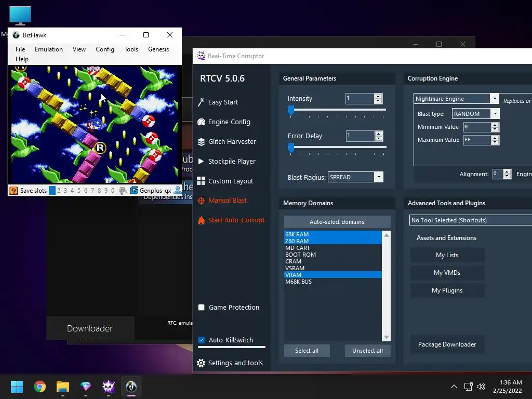Click the gray icon after save slot 0

coord(123,190)
